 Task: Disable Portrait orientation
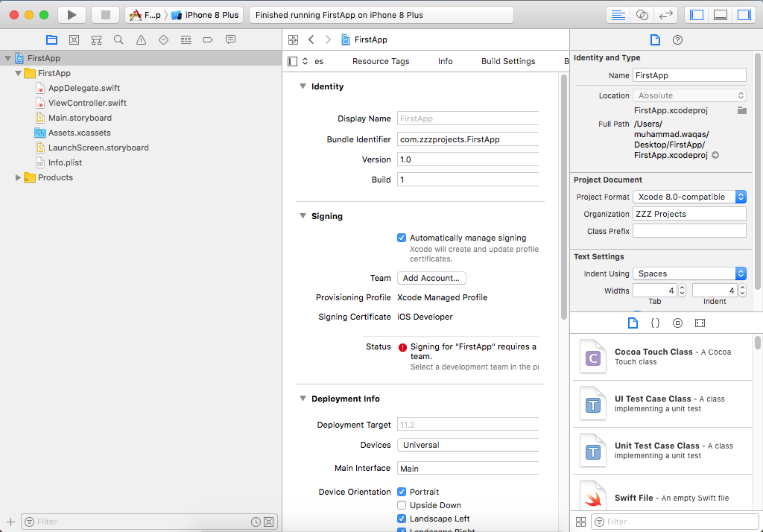[x=402, y=492]
